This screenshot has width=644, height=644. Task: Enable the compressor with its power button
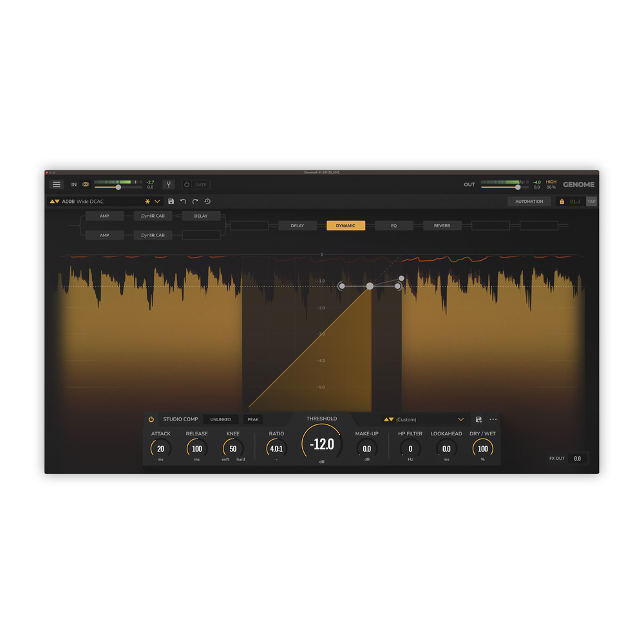[x=150, y=419]
